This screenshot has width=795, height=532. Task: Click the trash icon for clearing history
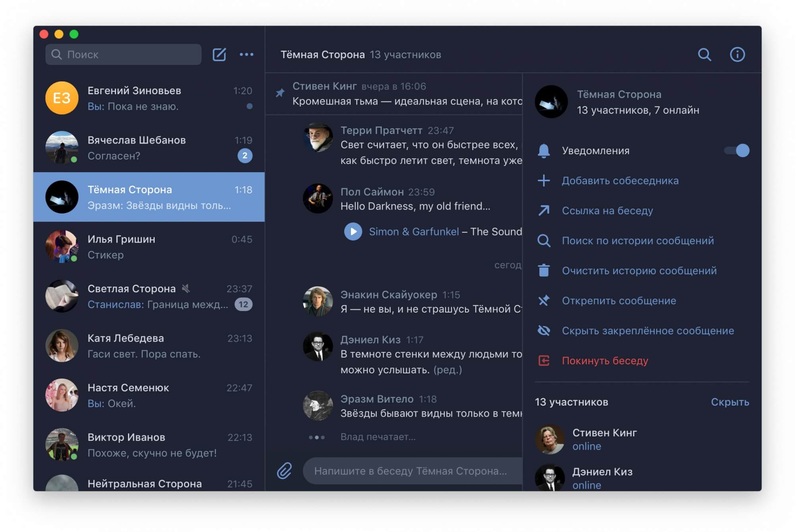click(544, 271)
